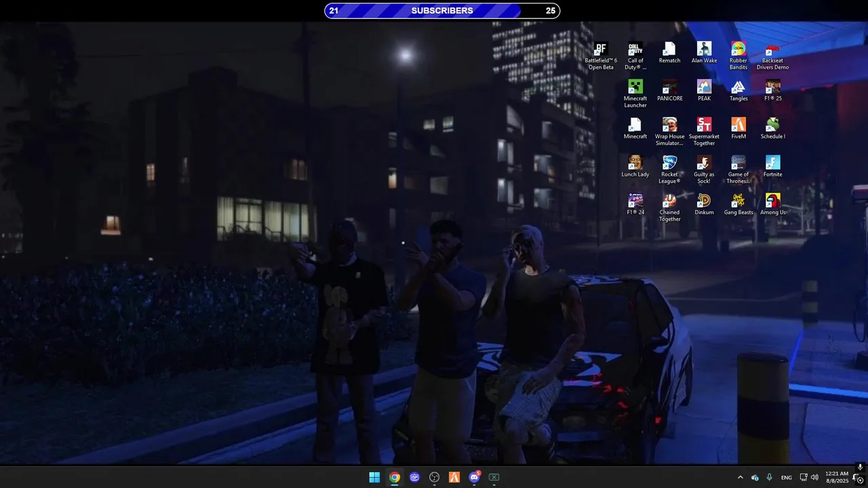
Task: Select the Rubber Bandits icon
Action: [x=738, y=56]
